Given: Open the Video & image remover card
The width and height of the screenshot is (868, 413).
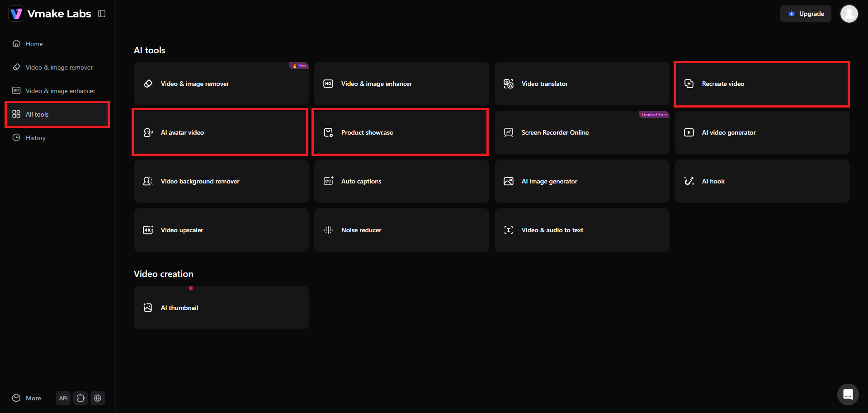Looking at the screenshot, I should click(x=221, y=84).
